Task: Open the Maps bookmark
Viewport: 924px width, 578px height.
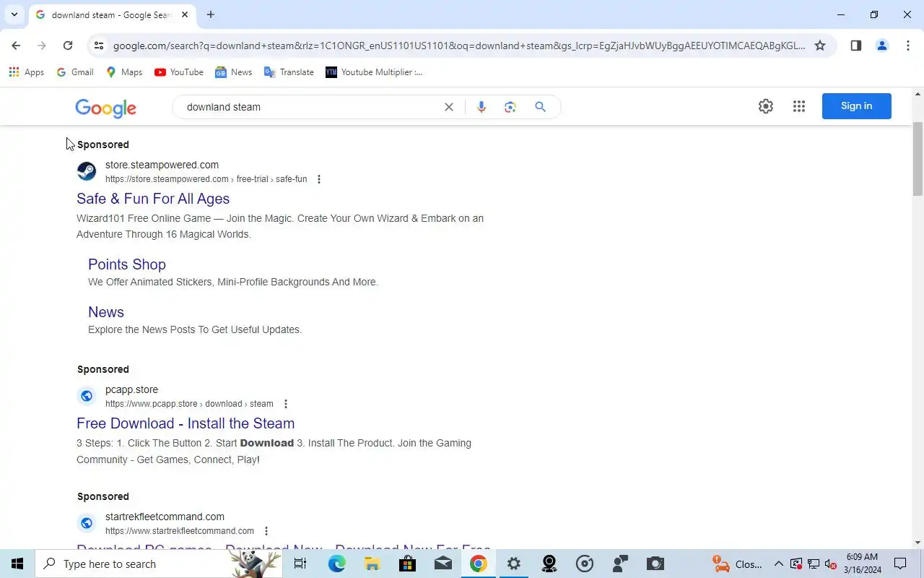Action: pyautogui.click(x=124, y=72)
